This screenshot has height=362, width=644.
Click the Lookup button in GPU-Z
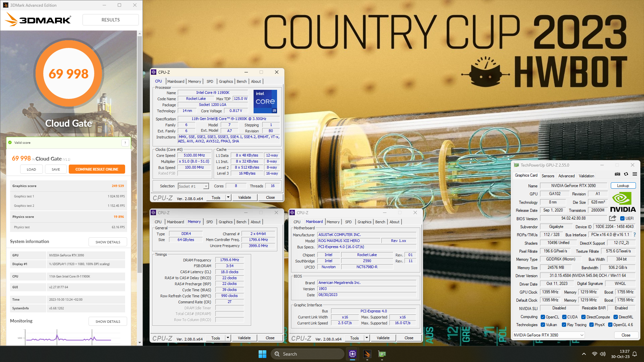[623, 186]
